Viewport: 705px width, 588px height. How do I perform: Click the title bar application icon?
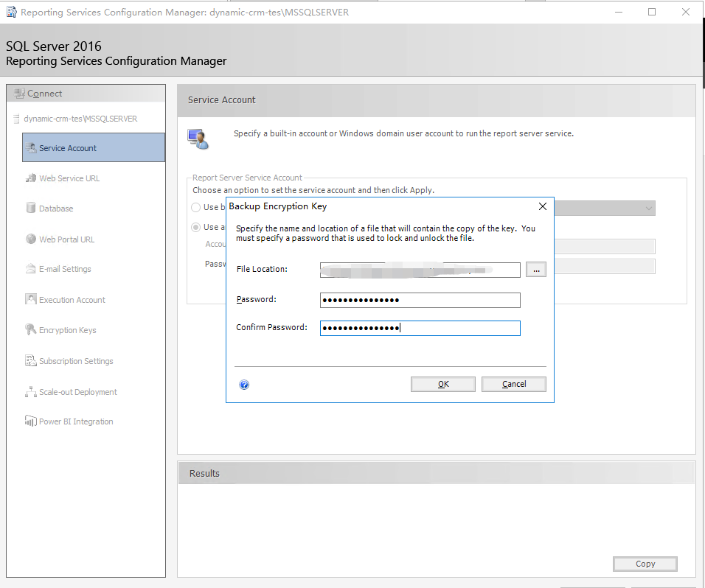12,12
